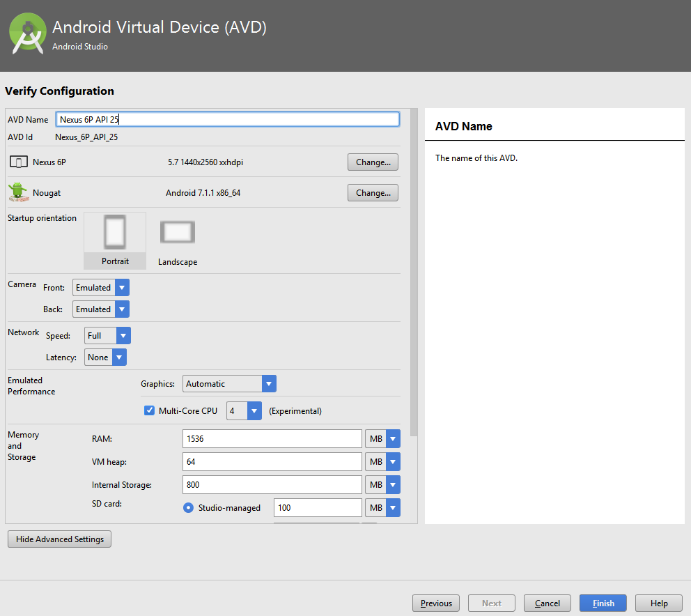Viewport: 691px width, 616px height.
Task: Click Change button for Nougat system image
Action: (x=373, y=193)
